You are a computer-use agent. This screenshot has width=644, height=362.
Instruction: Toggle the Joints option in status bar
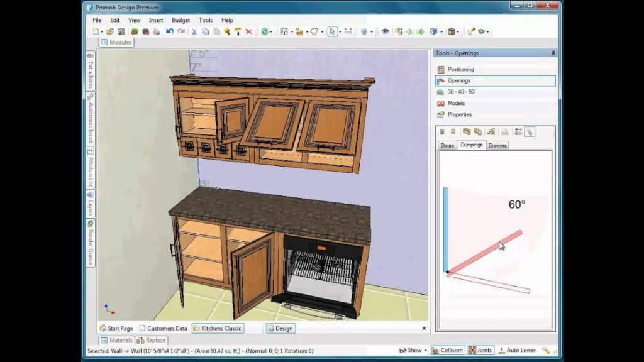coord(480,350)
